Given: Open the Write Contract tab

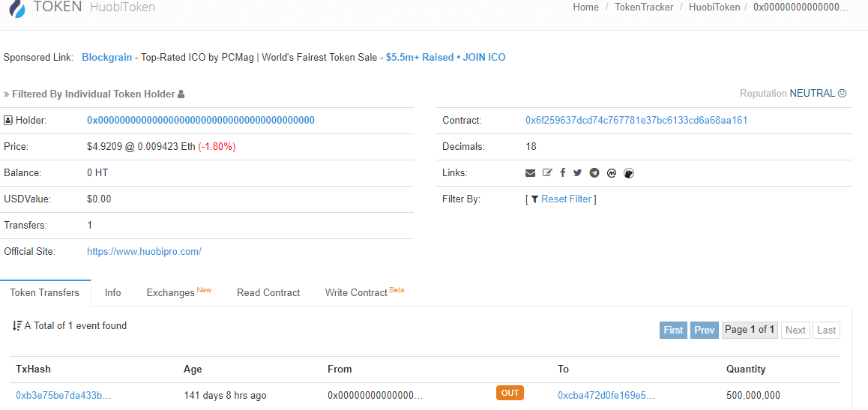Looking at the screenshot, I should pyautogui.click(x=364, y=292).
